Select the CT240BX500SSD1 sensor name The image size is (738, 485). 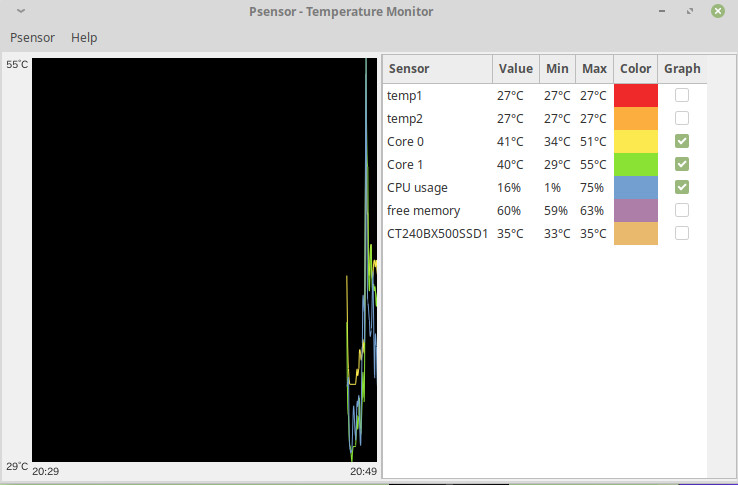pos(437,234)
